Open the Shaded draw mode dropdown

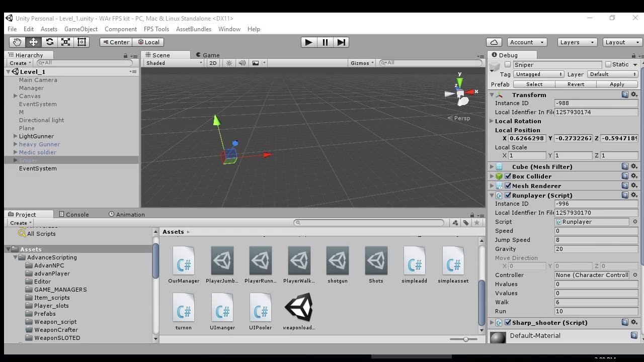pos(174,63)
